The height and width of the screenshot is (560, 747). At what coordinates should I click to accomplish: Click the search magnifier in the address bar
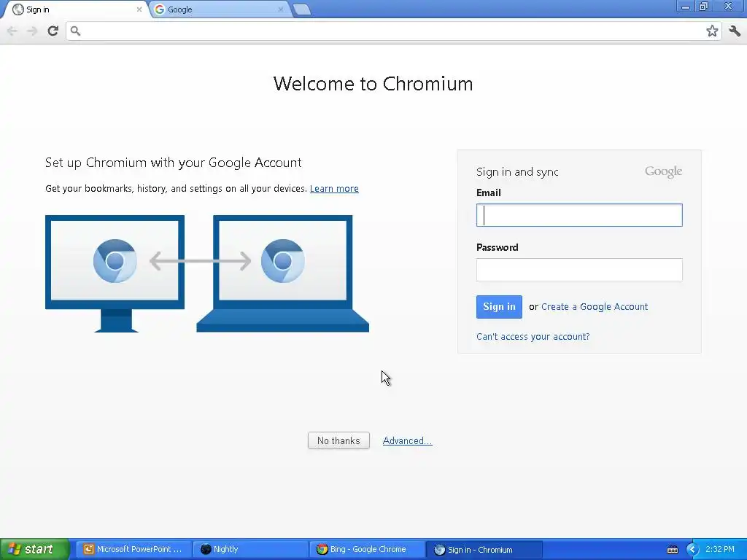(x=75, y=31)
